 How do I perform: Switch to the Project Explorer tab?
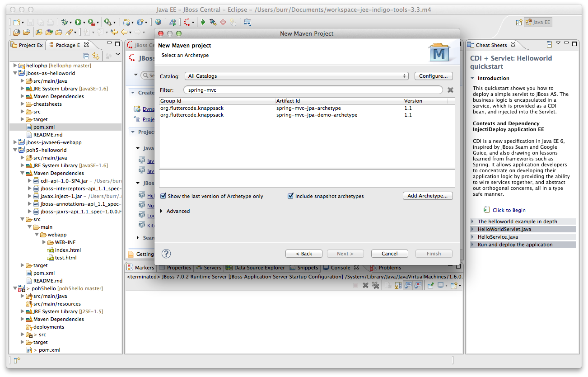click(27, 45)
